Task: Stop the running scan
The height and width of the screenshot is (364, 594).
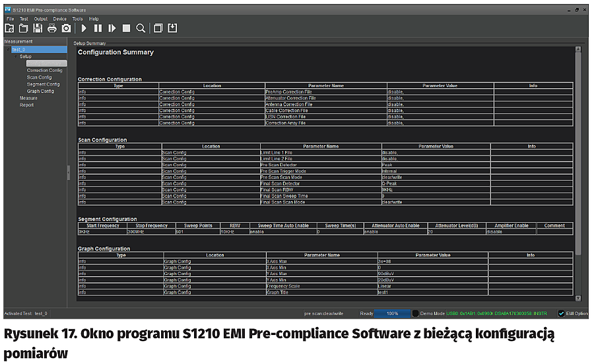Action: [x=126, y=28]
